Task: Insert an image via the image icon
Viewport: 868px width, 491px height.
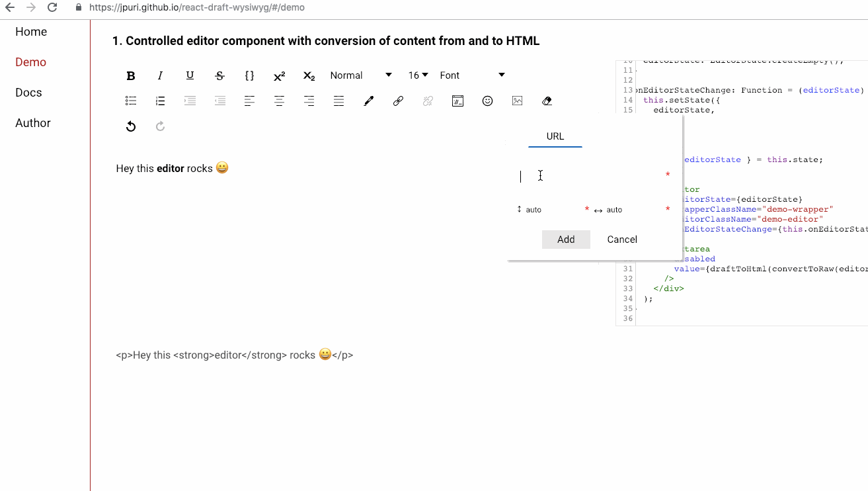Action: click(x=517, y=101)
